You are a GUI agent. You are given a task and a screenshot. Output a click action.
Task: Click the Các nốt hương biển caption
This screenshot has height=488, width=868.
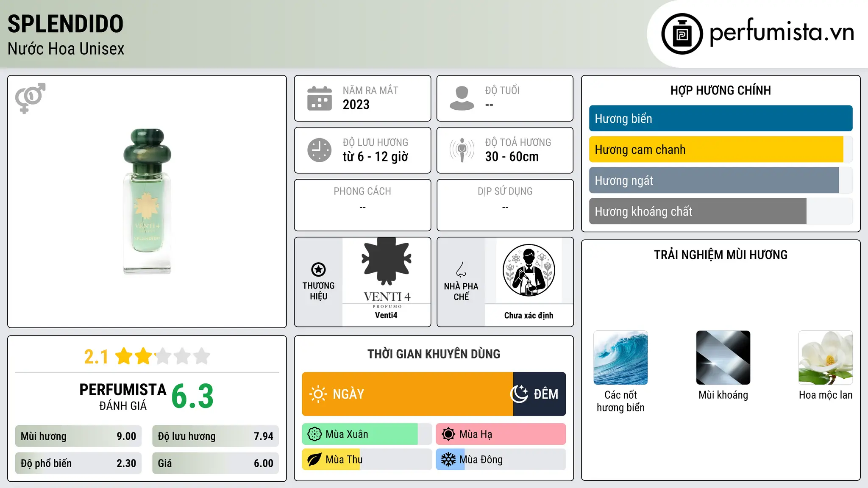pos(620,401)
